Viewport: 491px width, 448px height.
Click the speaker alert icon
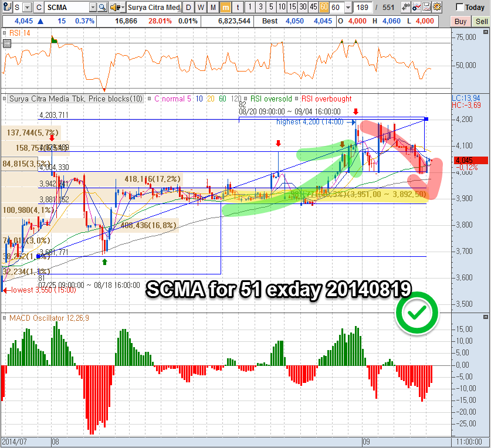point(114,7)
